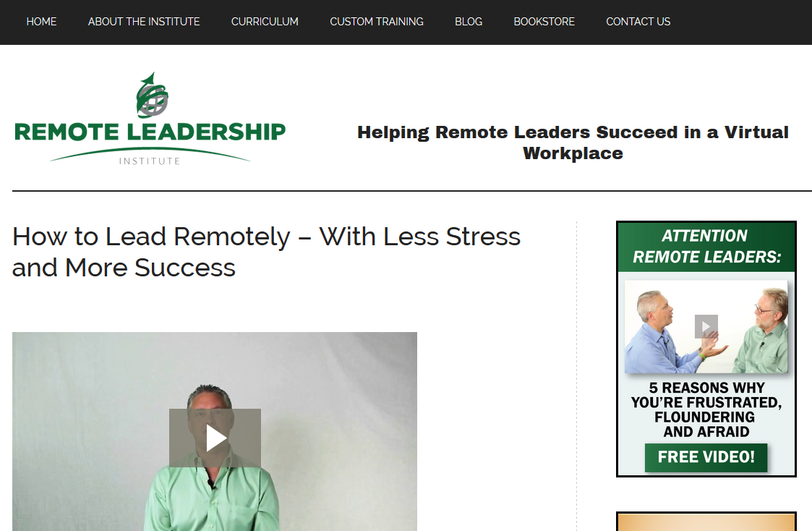Click the Attention Remote Leaders banner header
This screenshot has height=531, width=812.
[706, 247]
